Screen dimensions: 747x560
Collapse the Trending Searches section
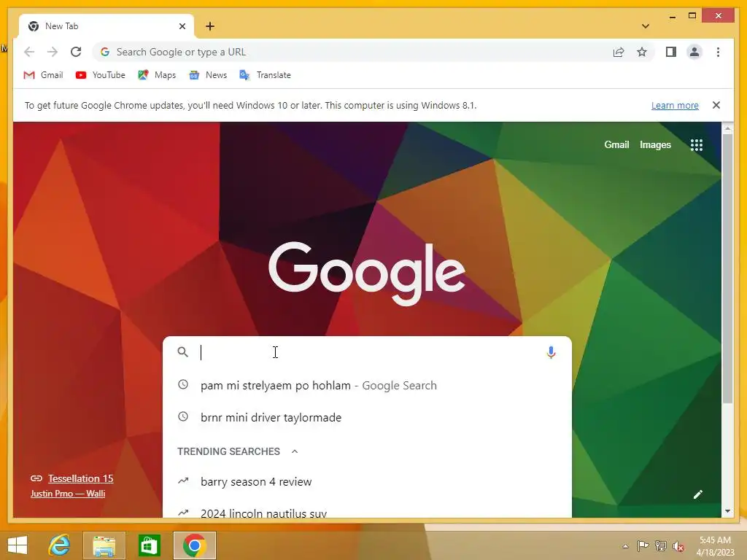[x=295, y=451]
